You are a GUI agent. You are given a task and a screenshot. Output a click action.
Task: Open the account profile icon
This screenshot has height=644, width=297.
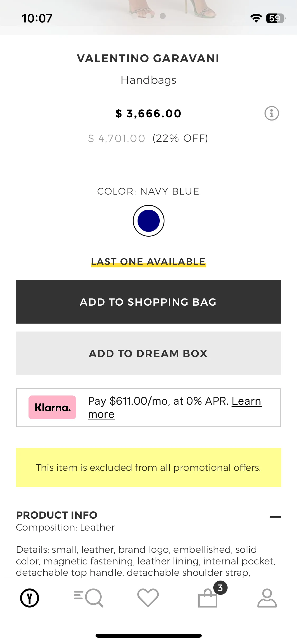(x=267, y=598)
